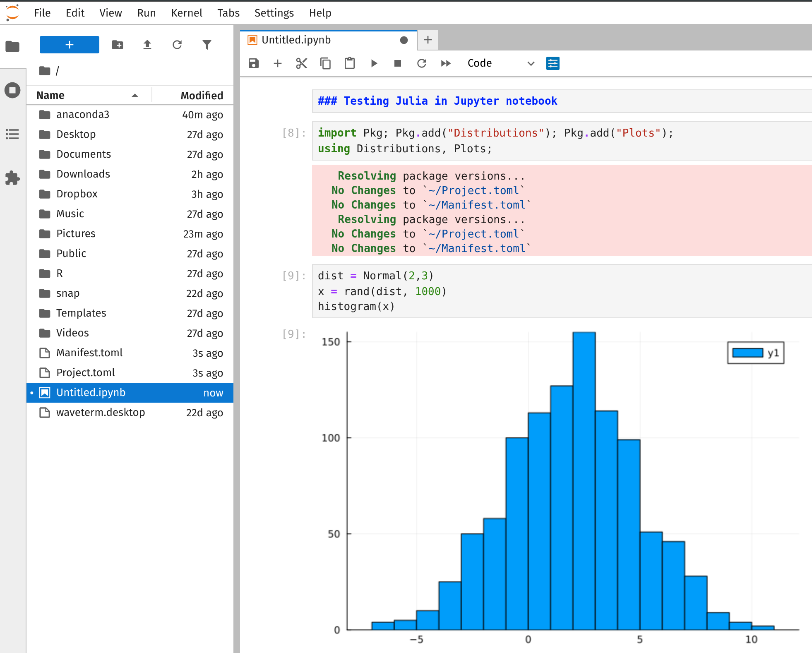Viewport: 812px width, 653px height.
Task: Create a new folder with the folder-plus icon
Action: pyautogui.click(x=118, y=45)
